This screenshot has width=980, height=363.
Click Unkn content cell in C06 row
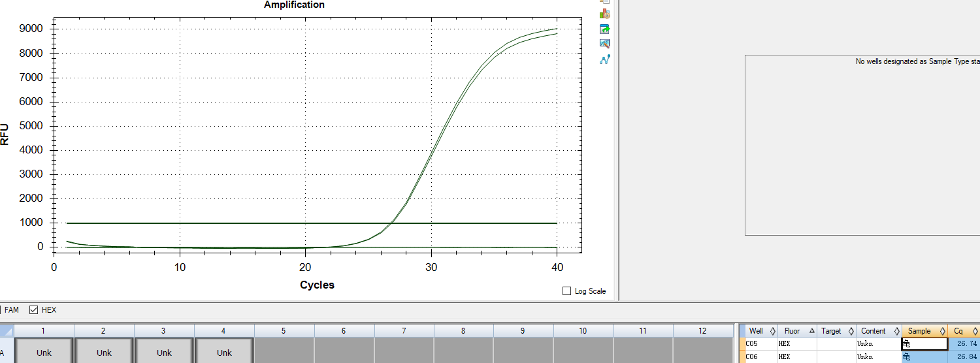(x=879, y=357)
